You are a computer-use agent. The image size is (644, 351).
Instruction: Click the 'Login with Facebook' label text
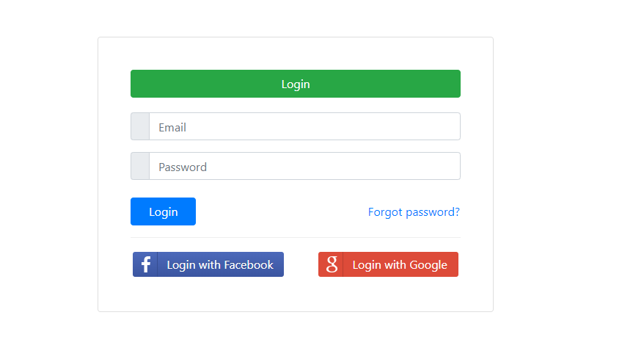click(220, 265)
